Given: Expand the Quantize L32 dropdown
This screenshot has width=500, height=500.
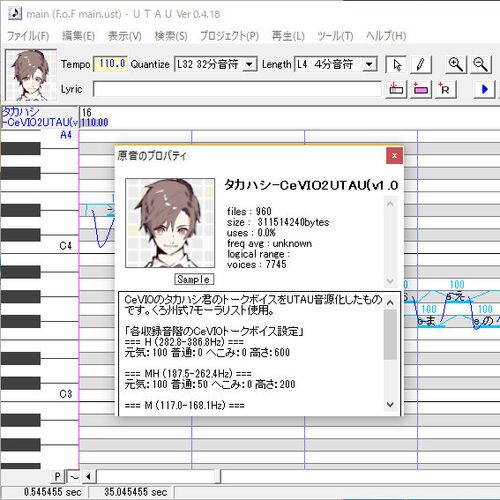Looking at the screenshot, I should coord(249,64).
